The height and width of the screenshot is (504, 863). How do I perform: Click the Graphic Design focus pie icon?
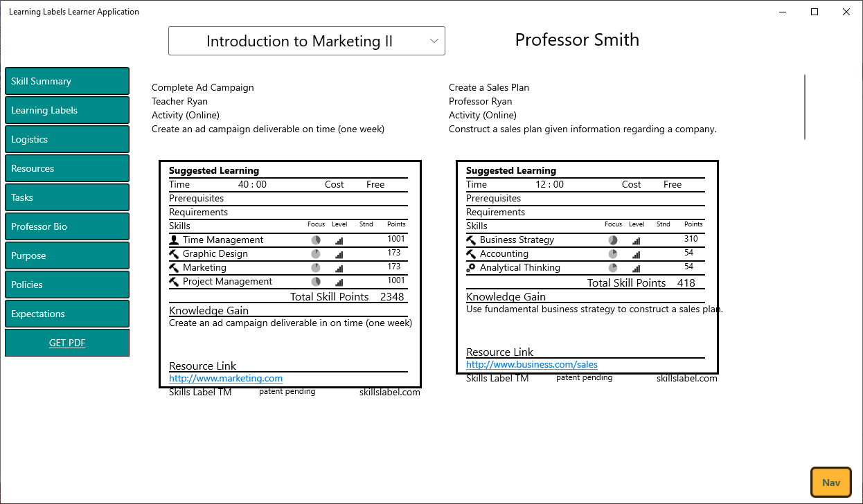coord(316,254)
